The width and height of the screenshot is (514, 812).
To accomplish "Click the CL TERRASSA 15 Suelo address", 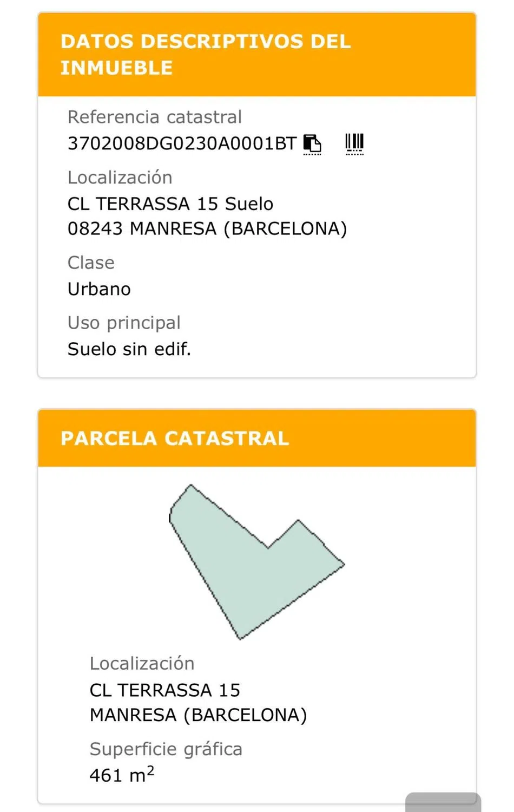I will pyautogui.click(x=170, y=204).
